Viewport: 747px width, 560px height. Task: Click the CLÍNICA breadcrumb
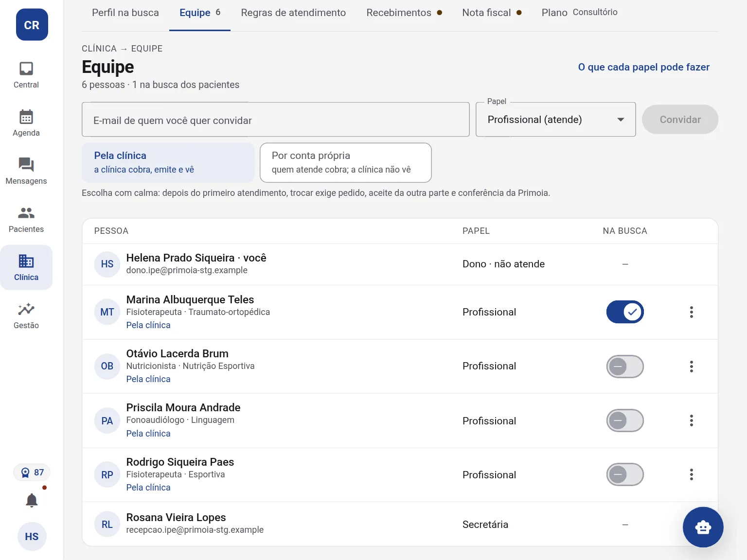tap(99, 49)
